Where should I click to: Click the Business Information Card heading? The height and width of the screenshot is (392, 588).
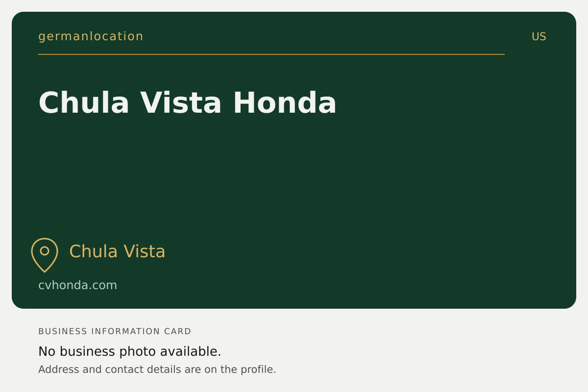pos(115,331)
